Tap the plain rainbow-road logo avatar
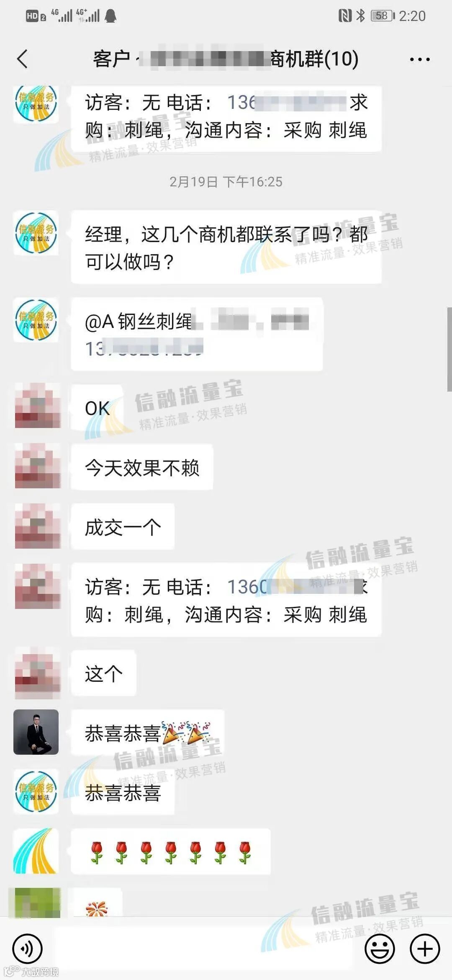 [36, 851]
